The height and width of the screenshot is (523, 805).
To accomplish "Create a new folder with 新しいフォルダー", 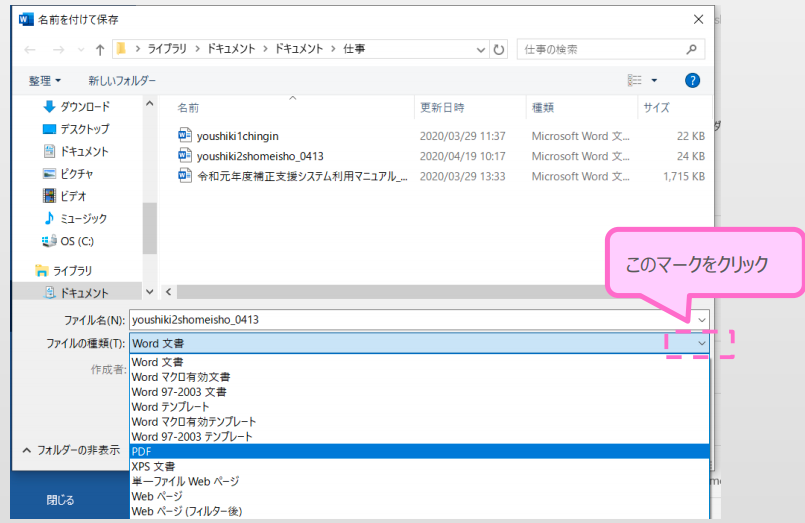I will [x=122, y=81].
